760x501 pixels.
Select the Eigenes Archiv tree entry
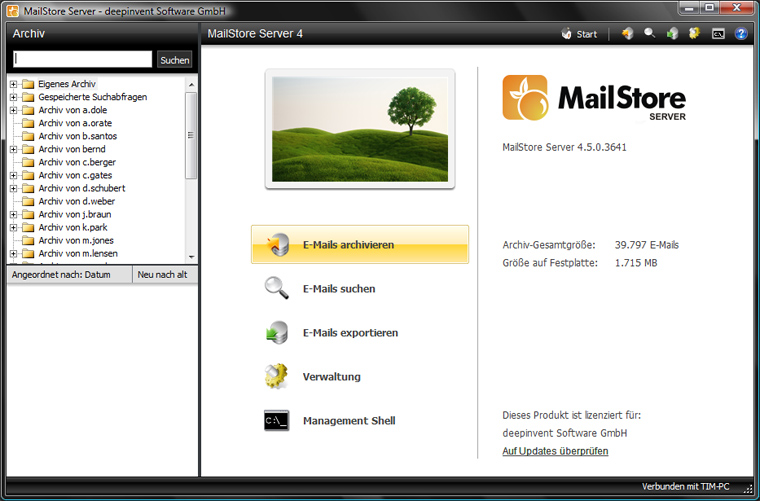pyautogui.click(x=67, y=84)
